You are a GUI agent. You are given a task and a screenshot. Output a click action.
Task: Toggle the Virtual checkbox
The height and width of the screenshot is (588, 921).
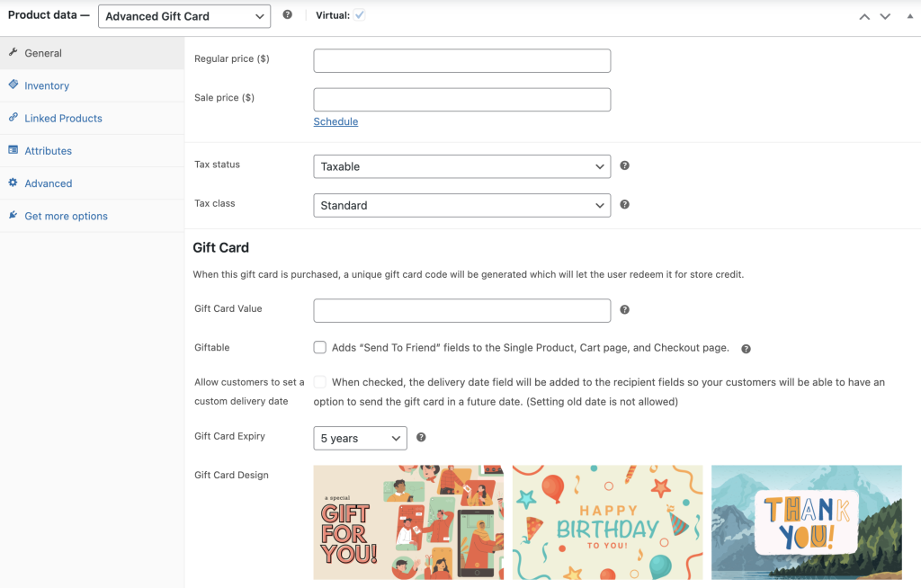[x=360, y=15]
